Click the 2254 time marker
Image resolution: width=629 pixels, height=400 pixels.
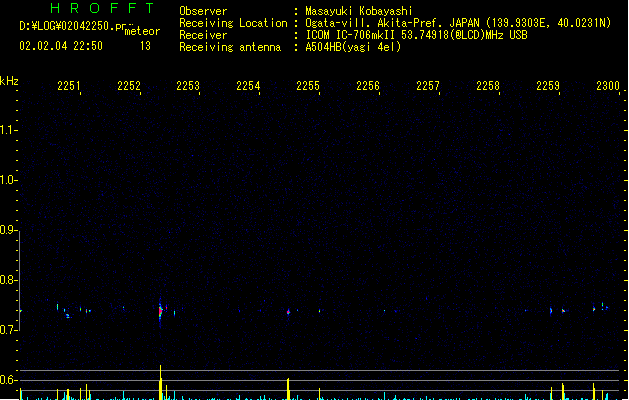coord(248,86)
